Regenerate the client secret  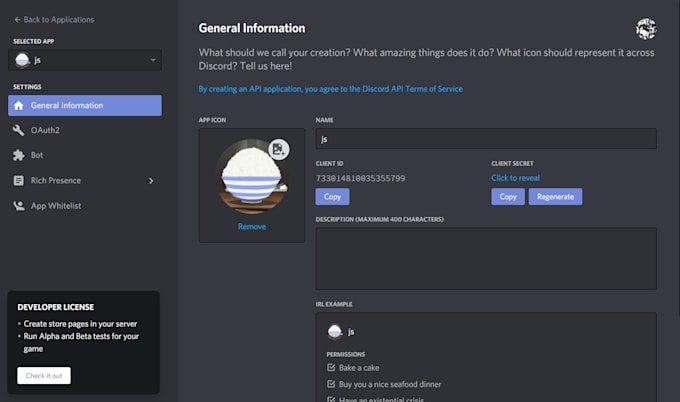(556, 196)
